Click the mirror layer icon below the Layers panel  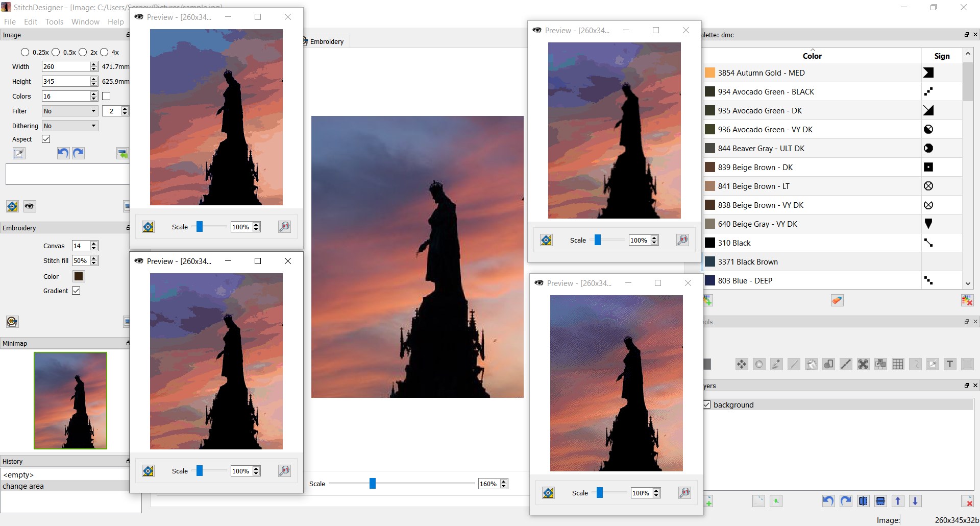point(863,501)
